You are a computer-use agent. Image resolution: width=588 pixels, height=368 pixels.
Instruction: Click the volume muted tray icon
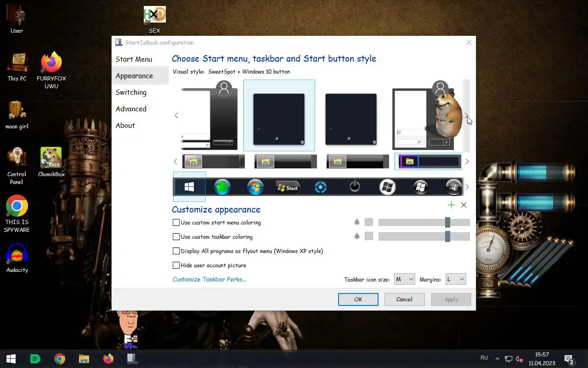click(520, 359)
